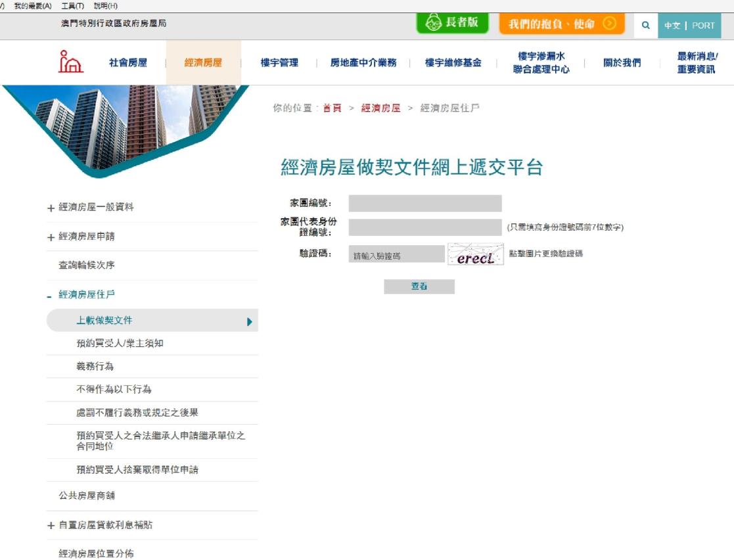Click the 家團編號 input field
The width and height of the screenshot is (734, 560).
coord(424,203)
